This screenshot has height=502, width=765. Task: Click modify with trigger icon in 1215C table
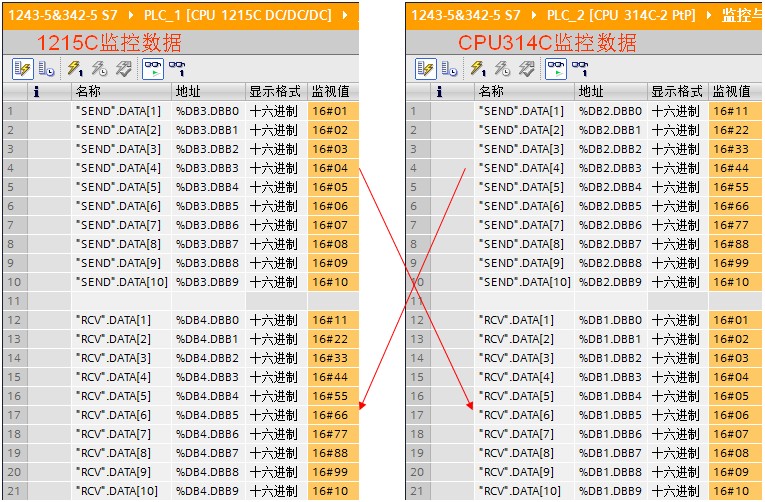pos(100,69)
